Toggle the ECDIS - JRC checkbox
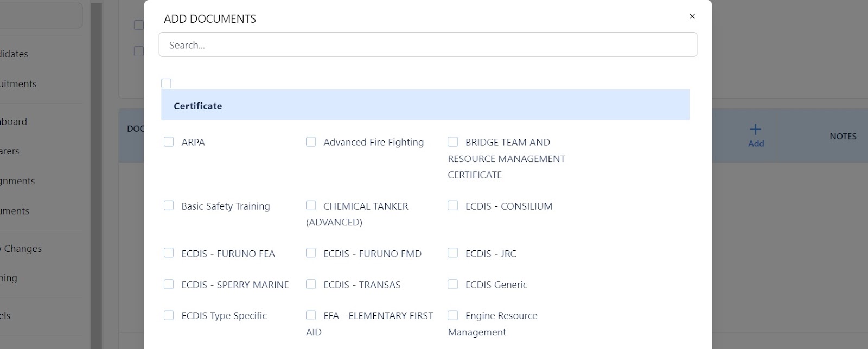 (453, 253)
